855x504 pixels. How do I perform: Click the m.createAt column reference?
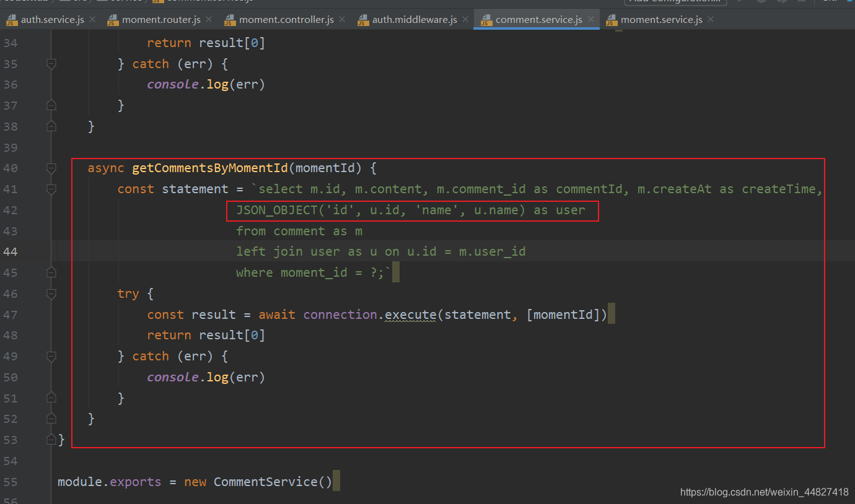tap(671, 189)
